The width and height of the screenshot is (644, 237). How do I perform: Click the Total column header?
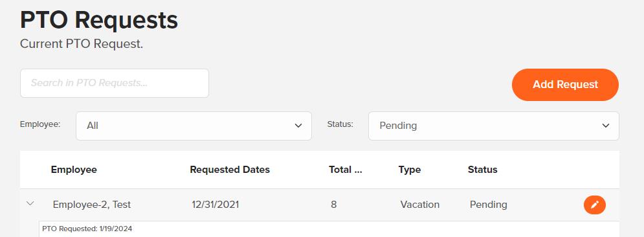click(x=346, y=170)
